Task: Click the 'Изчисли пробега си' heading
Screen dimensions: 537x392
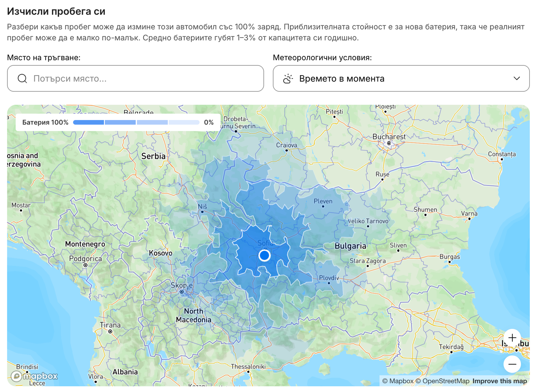Action: [56, 11]
